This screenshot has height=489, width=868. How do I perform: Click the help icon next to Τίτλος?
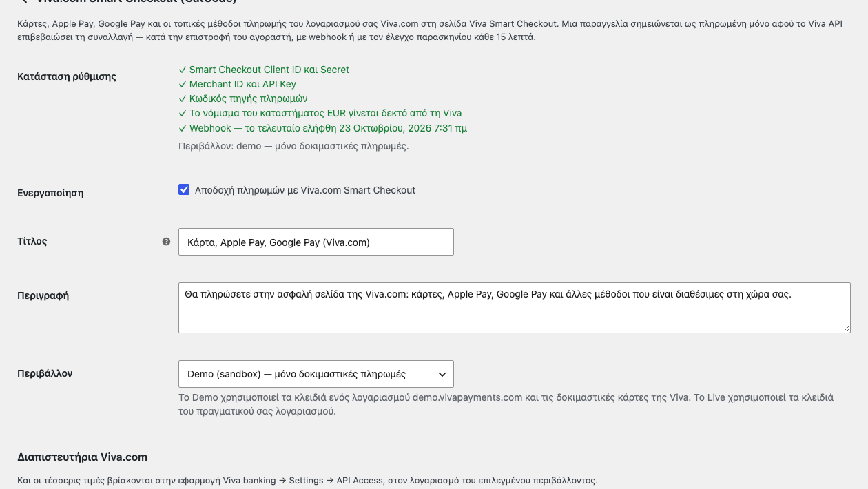pyautogui.click(x=166, y=242)
